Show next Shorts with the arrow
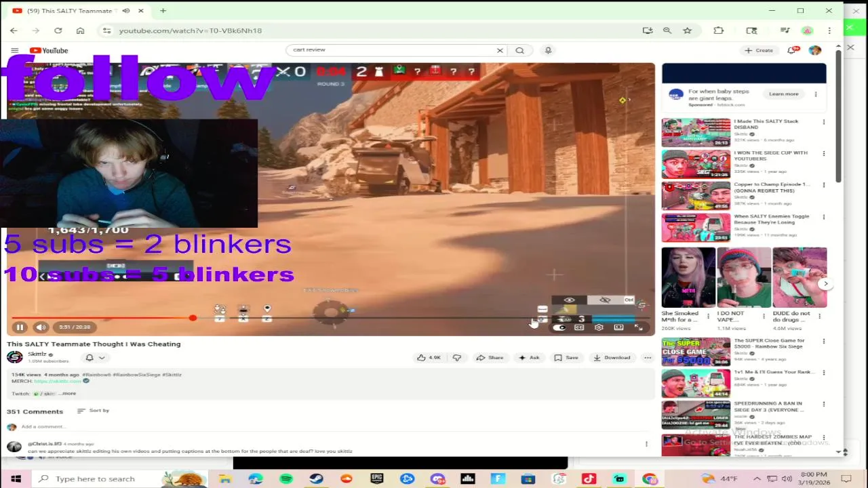The height and width of the screenshot is (488, 868). (x=825, y=284)
